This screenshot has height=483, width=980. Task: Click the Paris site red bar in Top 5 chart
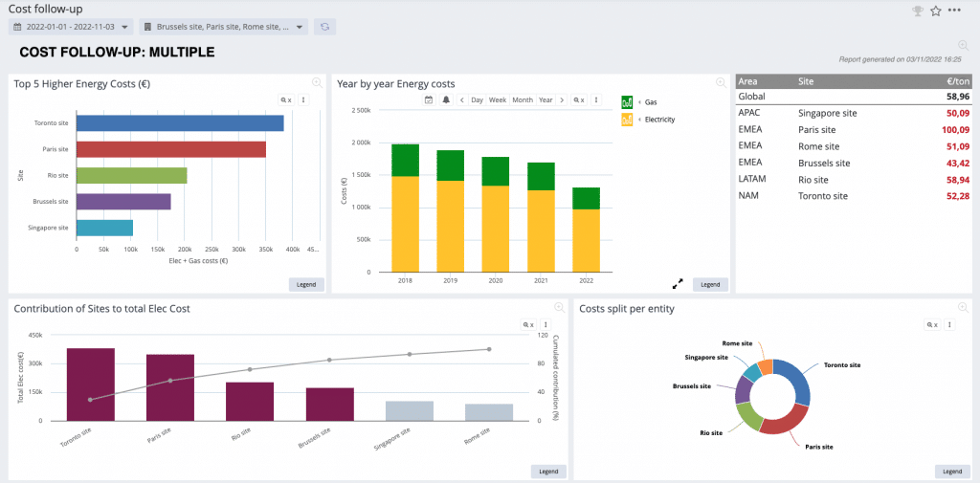coord(171,149)
